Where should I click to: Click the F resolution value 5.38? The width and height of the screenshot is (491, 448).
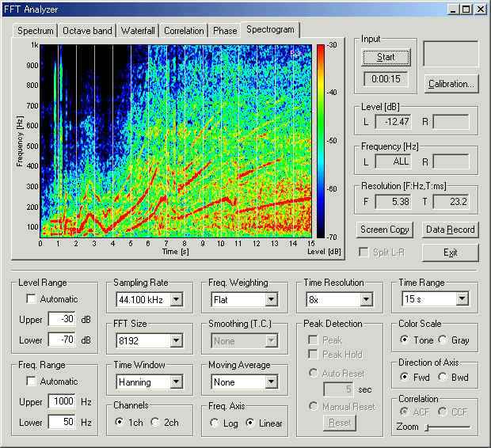(x=394, y=202)
